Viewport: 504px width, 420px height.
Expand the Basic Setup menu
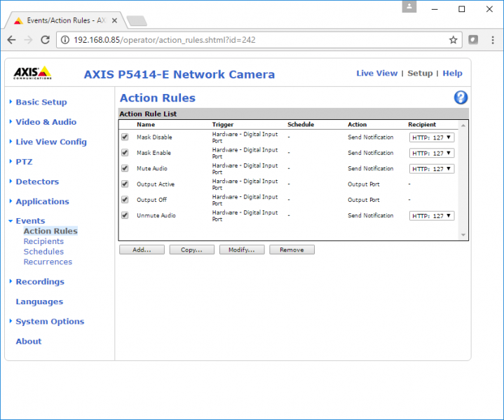tap(41, 102)
